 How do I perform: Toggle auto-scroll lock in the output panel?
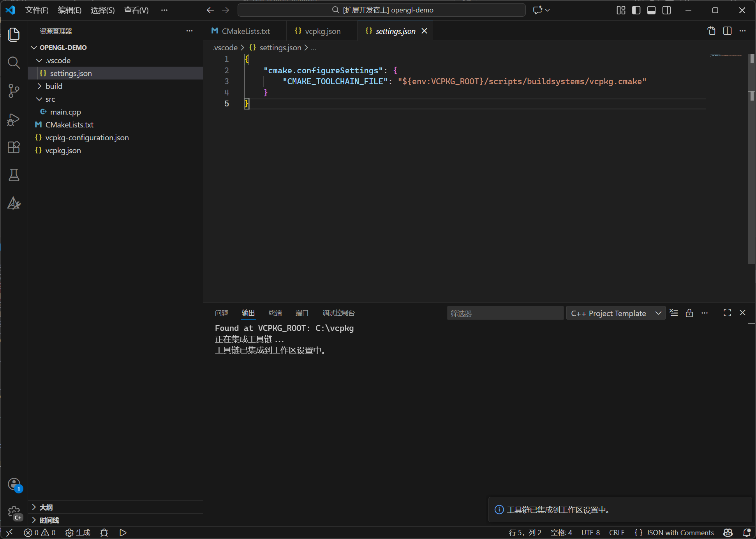pos(689,313)
